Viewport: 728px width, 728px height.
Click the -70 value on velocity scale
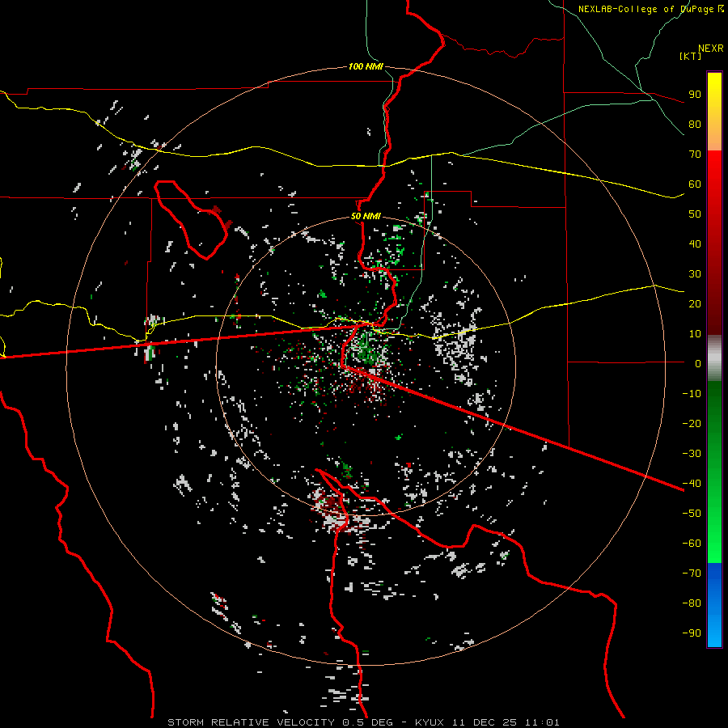click(692, 573)
